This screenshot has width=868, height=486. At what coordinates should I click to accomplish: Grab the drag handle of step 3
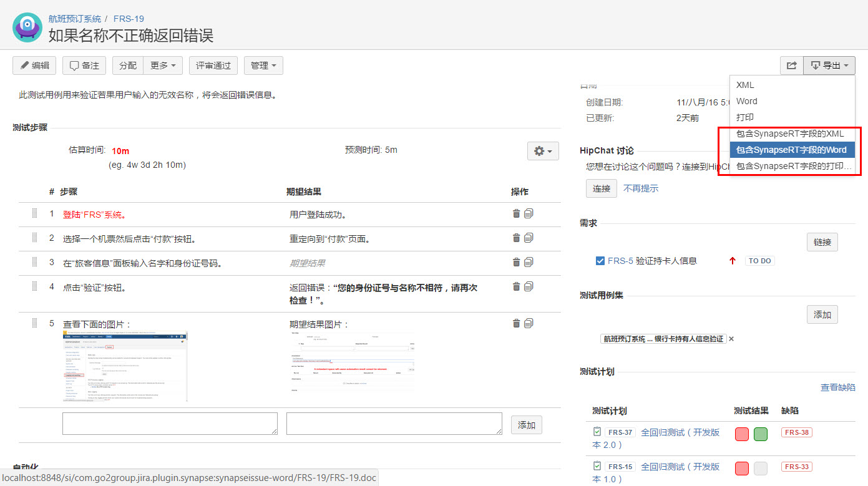pos(35,262)
